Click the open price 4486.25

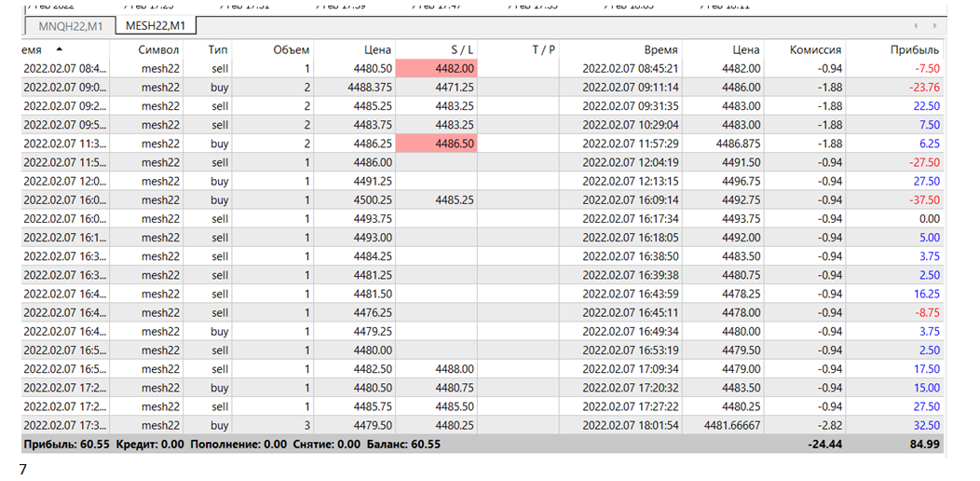pos(373,144)
